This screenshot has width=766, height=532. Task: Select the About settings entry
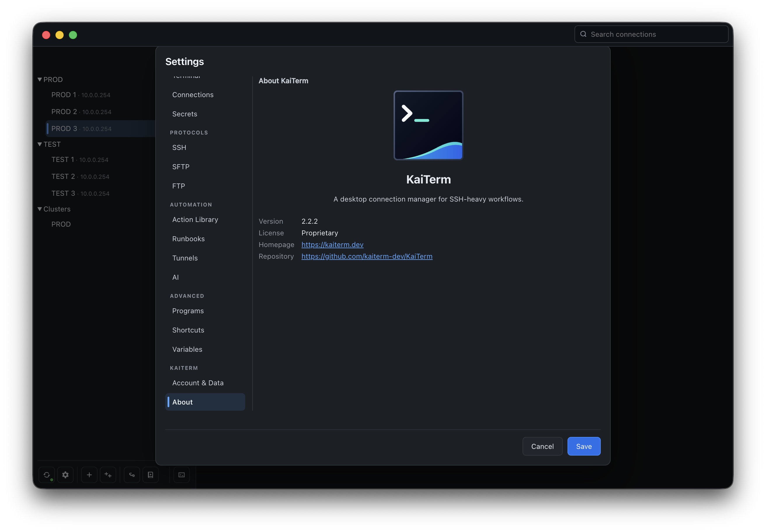pos(205,402)
